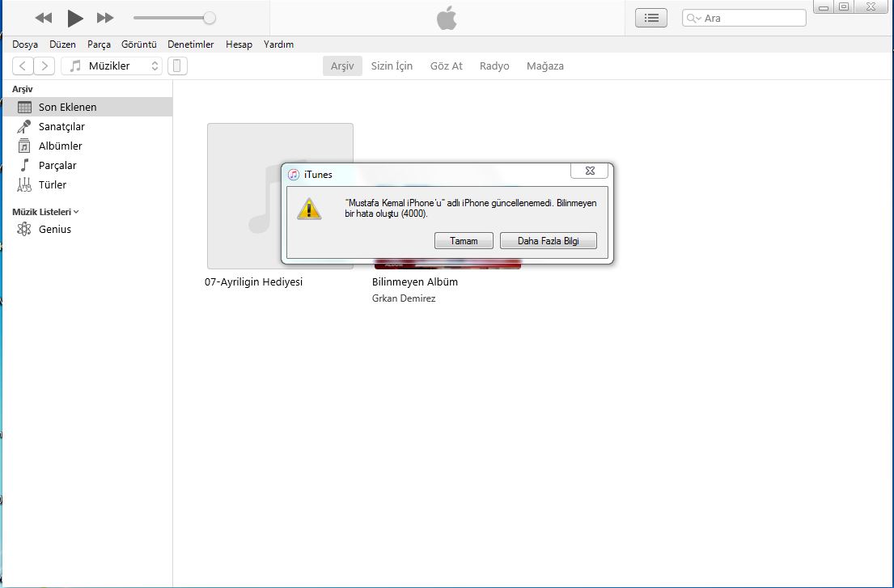The image size is (894, 588).
Task: Open the Görüntü menu
Action: tap(138, 44)
